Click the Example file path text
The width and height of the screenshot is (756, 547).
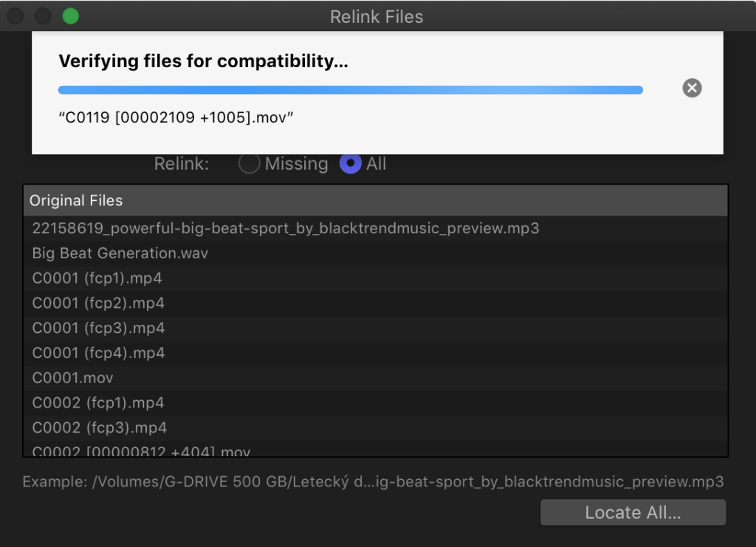tap(373, 481)
